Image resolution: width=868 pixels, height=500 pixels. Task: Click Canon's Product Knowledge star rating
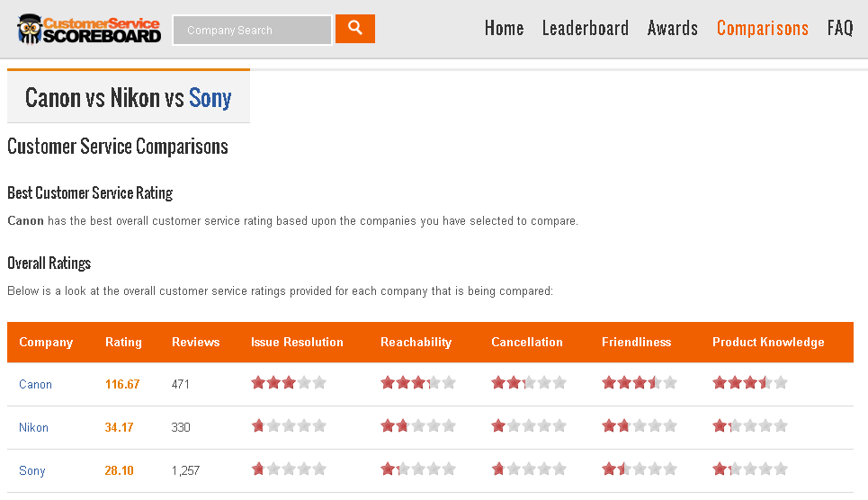coord(751,382)
